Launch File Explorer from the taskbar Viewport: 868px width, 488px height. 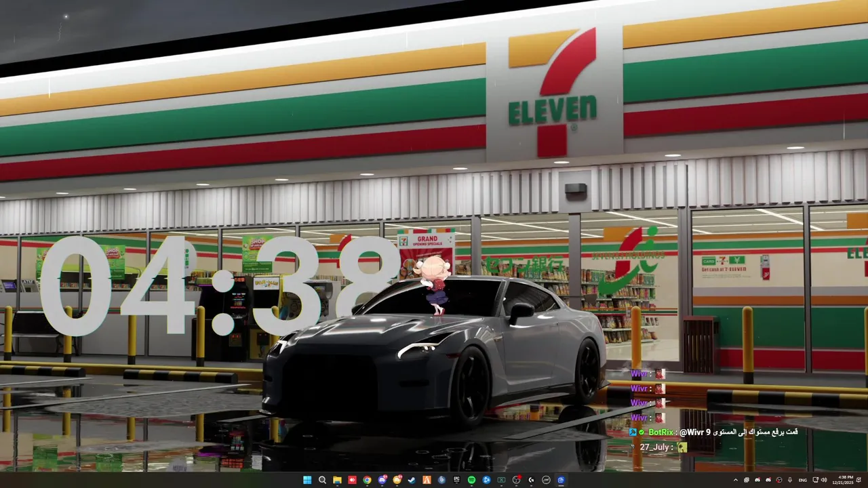(337, 480)
